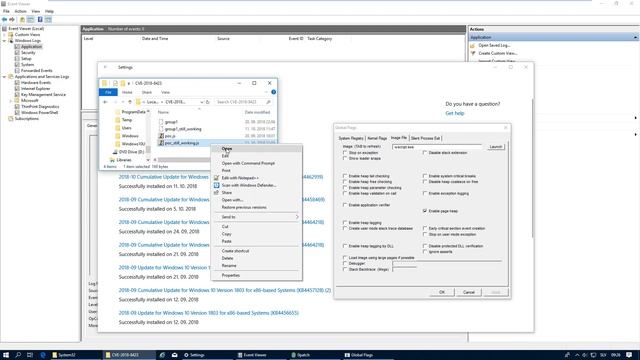Expand Microsoft folder in Event Viewer tree
640x360 pixels.
click(11, 100)
